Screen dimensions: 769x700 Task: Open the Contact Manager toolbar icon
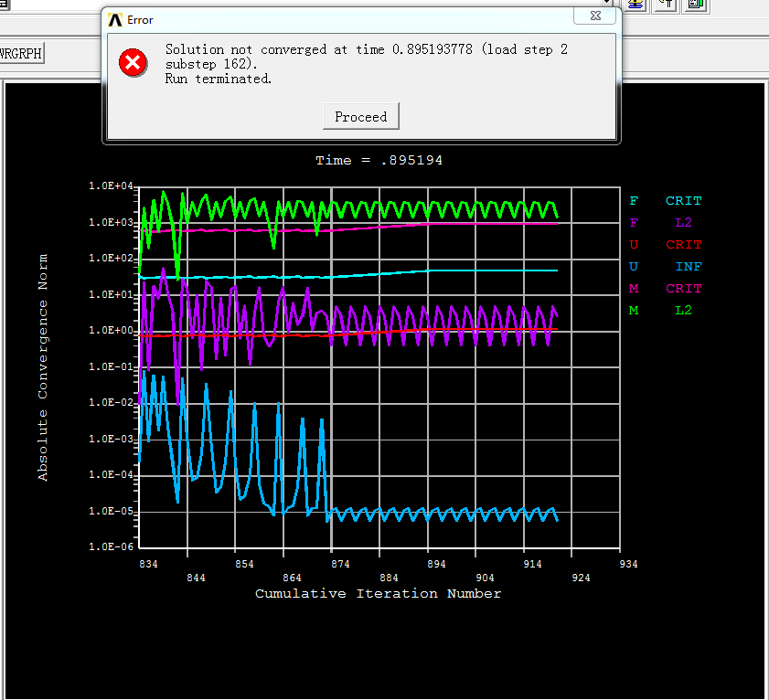pyautogui.click(x=697, y=4)
